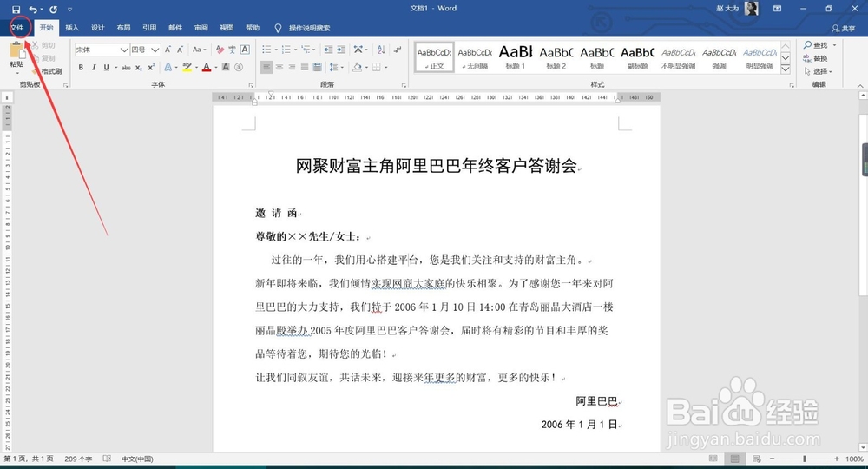Click the Decrease Font Size icon
The height and width of the screenshot is (469, 868).
point(181,50)
